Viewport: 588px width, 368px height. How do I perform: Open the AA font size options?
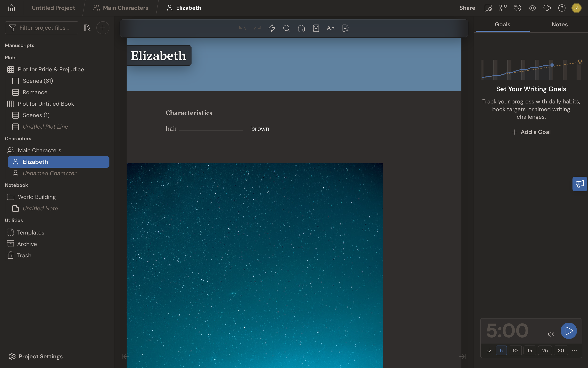[x=331, y=28]
